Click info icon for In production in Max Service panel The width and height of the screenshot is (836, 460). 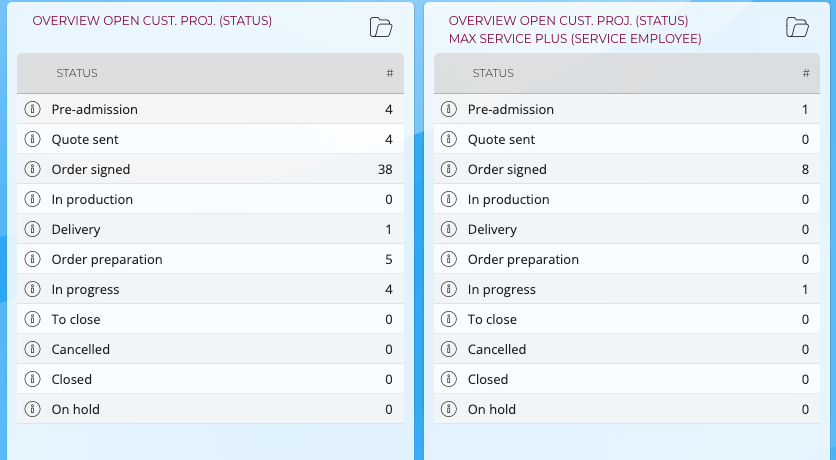pyautogui.click(x=449, y=199)
